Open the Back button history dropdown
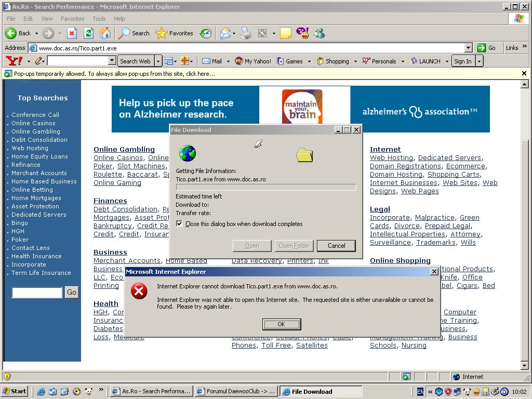The width and height of the screenshot is (532, 399). click(x=36, y=33)
